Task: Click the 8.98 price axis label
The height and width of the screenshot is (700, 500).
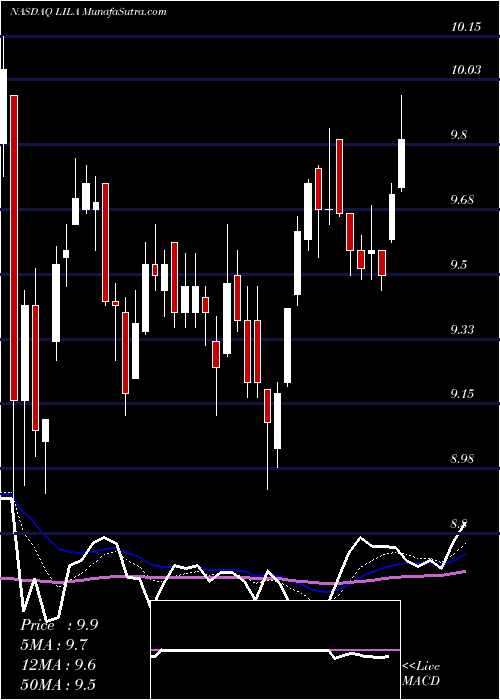Action: pyautogui.click(x=462, y=459)
